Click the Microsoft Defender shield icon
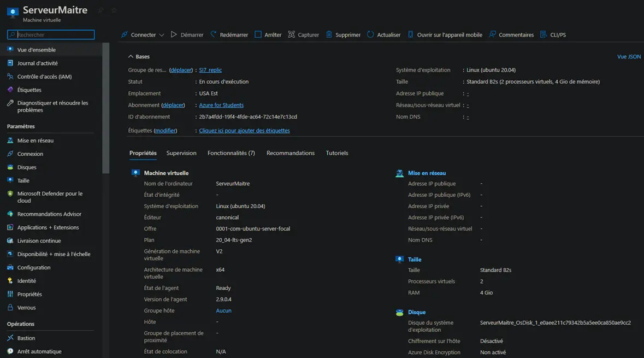The image size is (644, 358). tap(10, 193)
